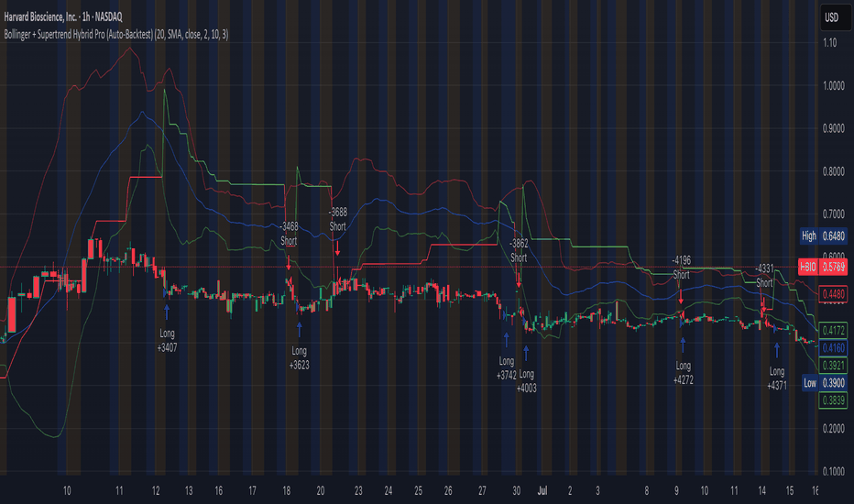Click date 30 on the time axis
854x504 pixels.
click(x=516, y=491)
